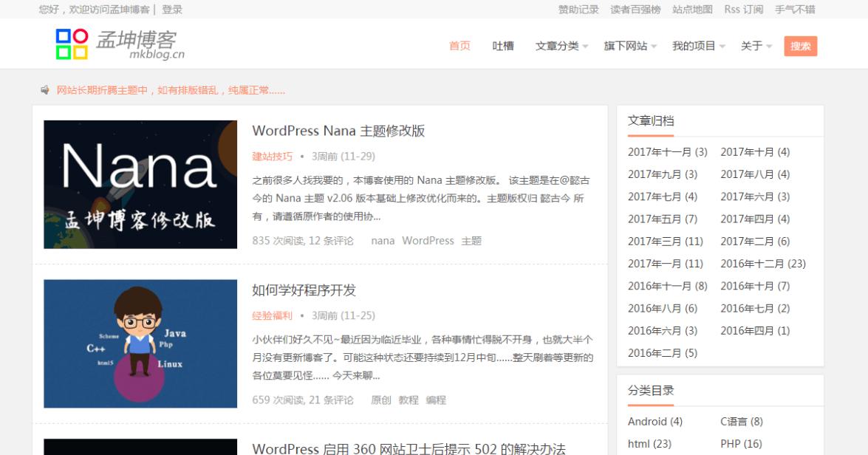This screenshot has width=868, height=455.
Task: Click the 孟坤博客 mkblog.cn site logo
Action: [x=120, y=44]
